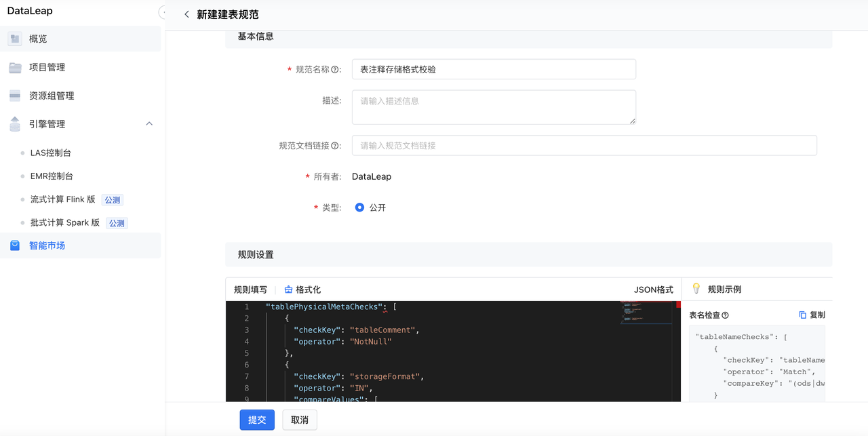Image resolution: width=868 pixels, height=436 pixels.
Task: Click the 复制 copy link
Action: (x=818, y=315)
